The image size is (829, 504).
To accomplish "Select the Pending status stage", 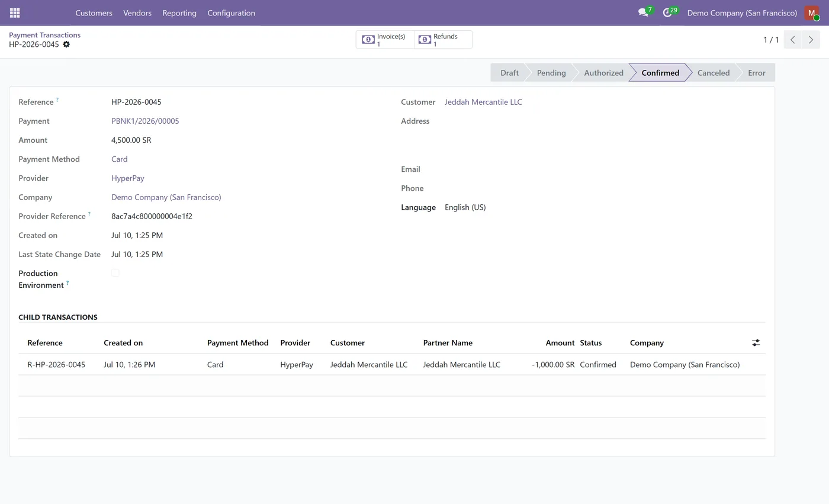I will (551, 73).
